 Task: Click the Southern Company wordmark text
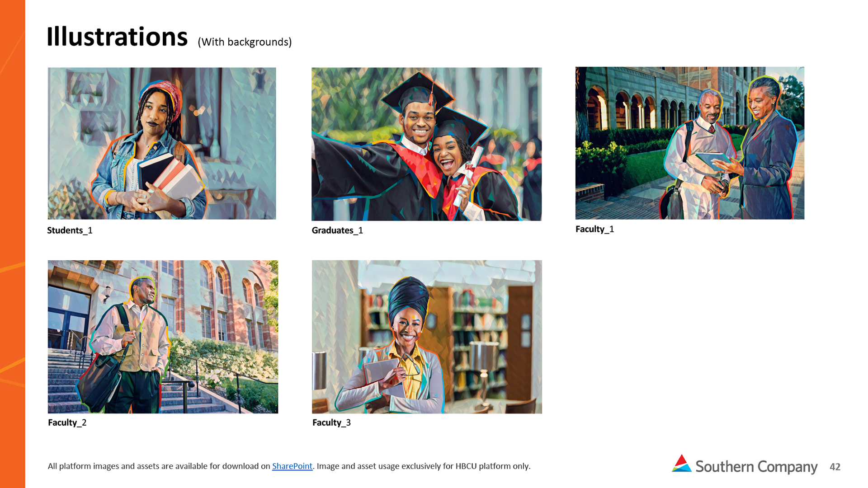coord(756,467)
